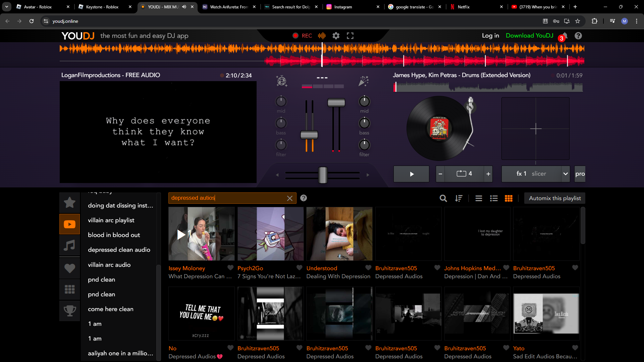Select the villain arc playlist

point(111,220)
